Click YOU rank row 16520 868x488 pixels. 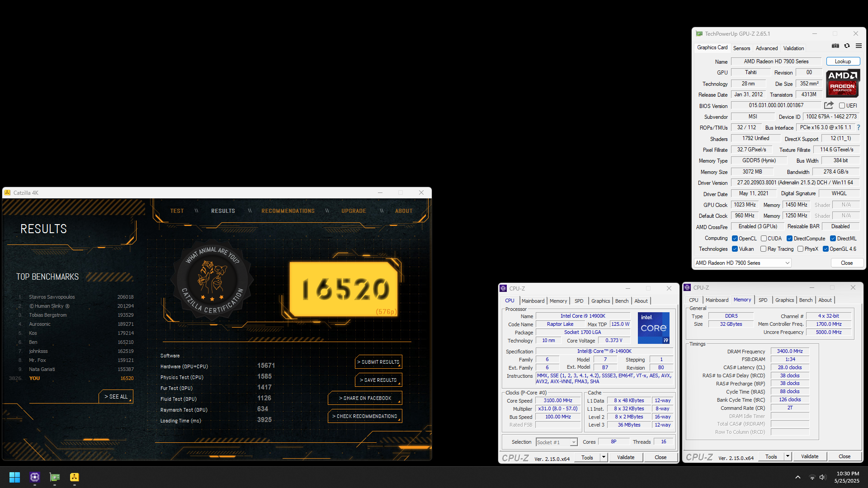pos(71,378)
